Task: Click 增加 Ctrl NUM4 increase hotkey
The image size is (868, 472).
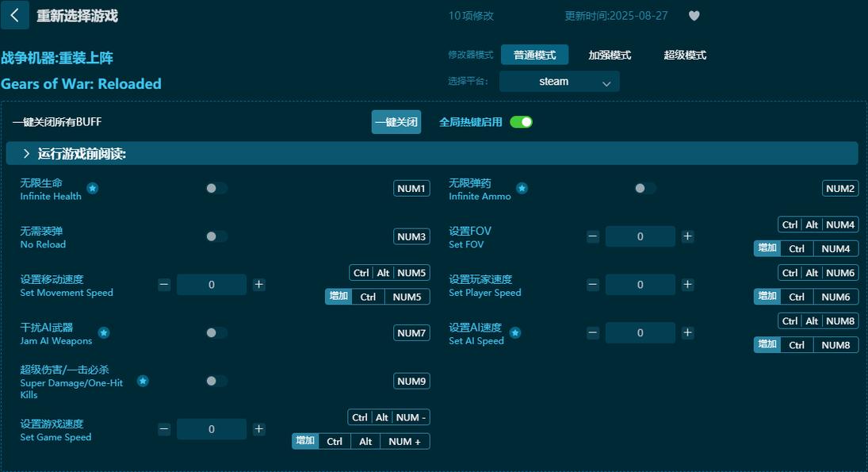Action: click(x=806, y=249)
